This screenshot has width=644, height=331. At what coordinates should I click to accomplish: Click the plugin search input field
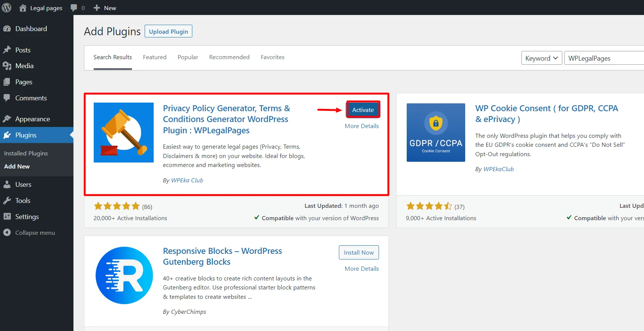click(x=604, y=58)
